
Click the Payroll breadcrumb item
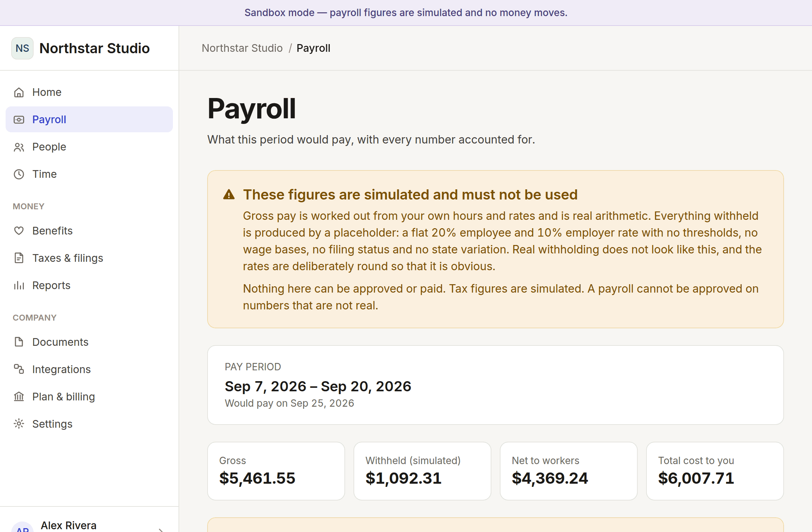(313, 48)
